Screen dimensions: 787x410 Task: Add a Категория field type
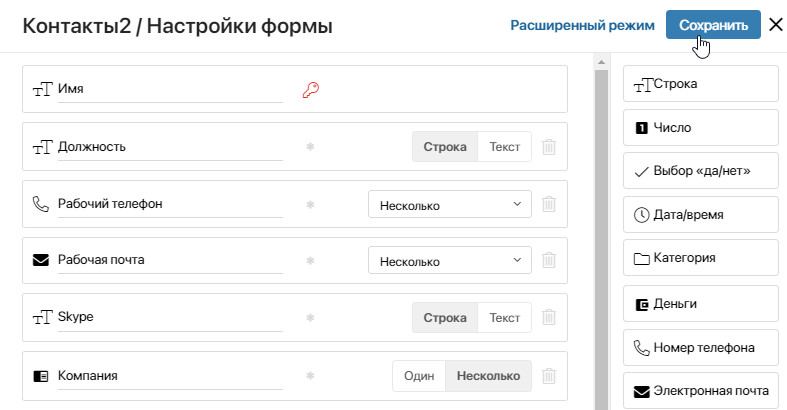point(701,258)
